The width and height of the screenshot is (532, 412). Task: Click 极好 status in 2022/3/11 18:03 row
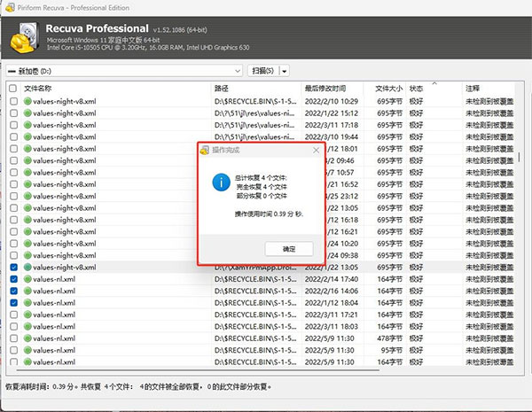(416, 327)
